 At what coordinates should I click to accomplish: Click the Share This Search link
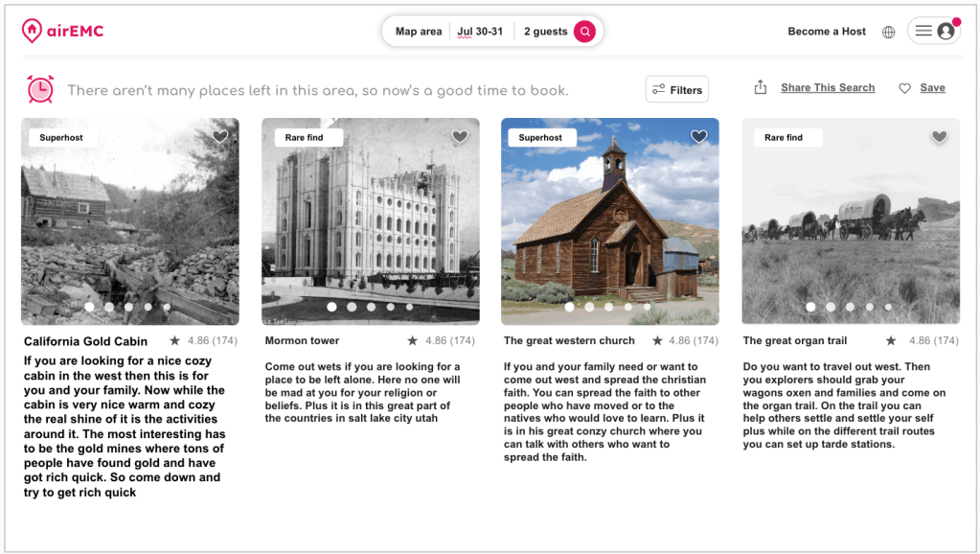click(x=827, y=88)
